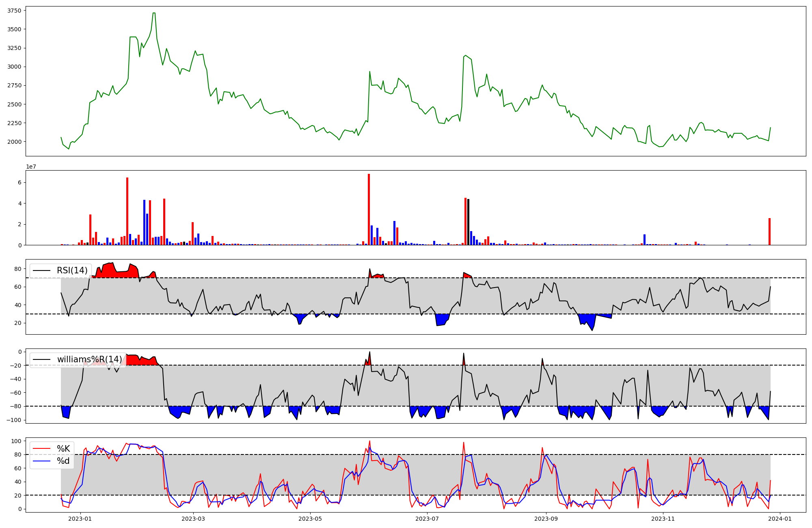Click the 2023-11 x-axis date label
812x528 pixels.
[x=663, y=519]
